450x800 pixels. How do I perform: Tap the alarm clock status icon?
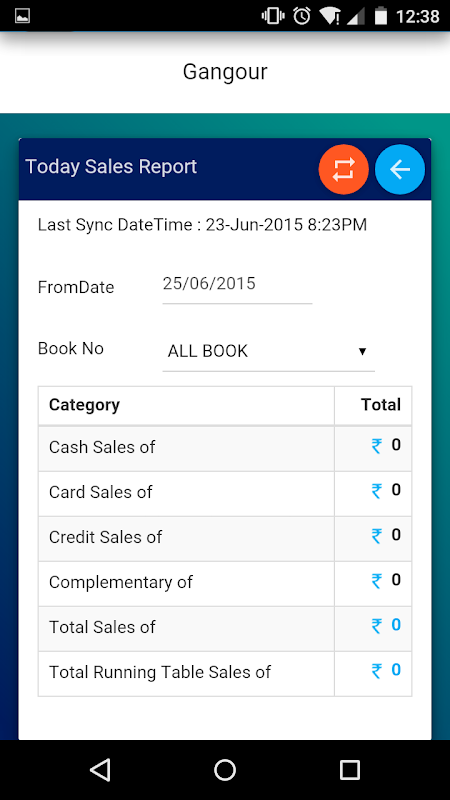click(x=302, y=16)
